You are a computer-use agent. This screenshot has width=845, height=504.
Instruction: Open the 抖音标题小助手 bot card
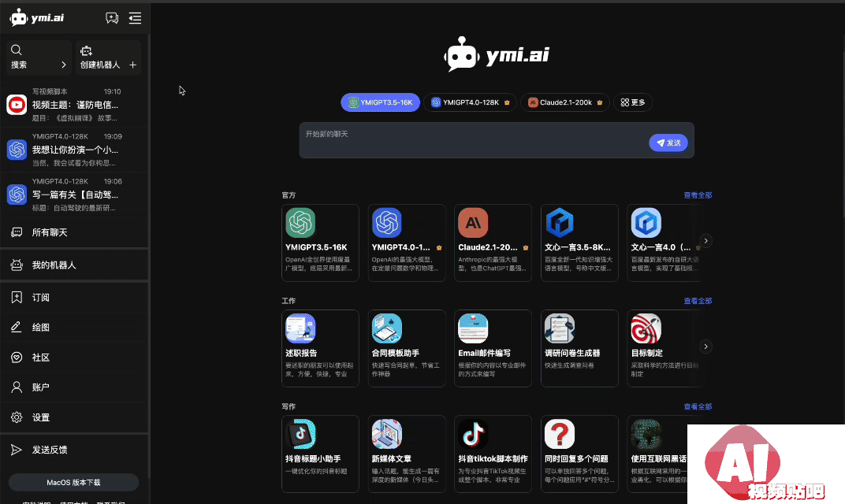click(320, 454)
